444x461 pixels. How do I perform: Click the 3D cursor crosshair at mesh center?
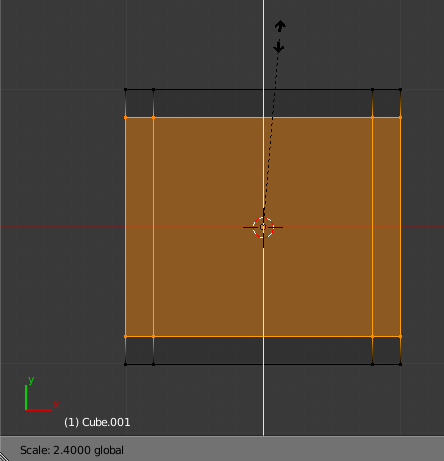point(263,227)
